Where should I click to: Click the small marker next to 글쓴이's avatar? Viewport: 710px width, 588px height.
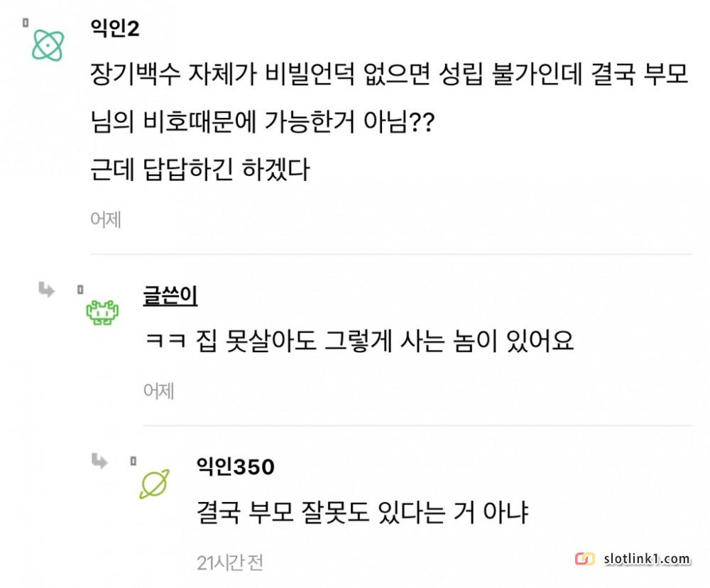(80, 289)
